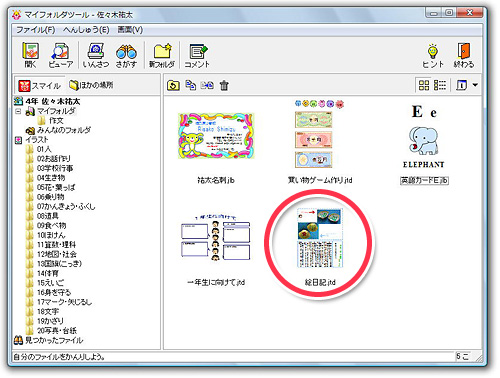Click the 開く (open) toolbar icon

click(x=30, y=55)
